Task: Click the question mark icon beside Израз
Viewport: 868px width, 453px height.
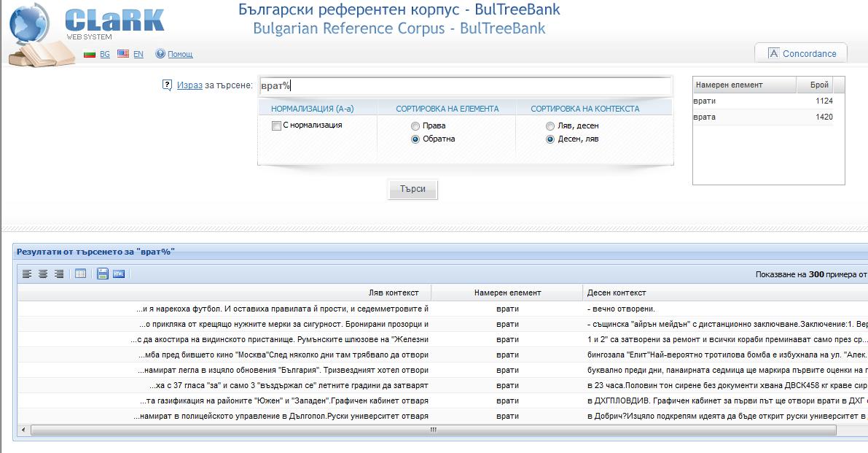Action: pos(167,85)
